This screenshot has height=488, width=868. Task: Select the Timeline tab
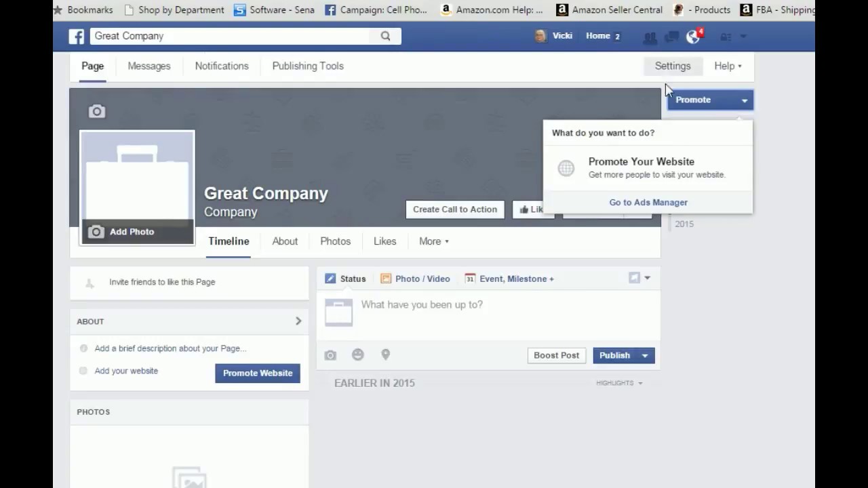coord(229,241)
